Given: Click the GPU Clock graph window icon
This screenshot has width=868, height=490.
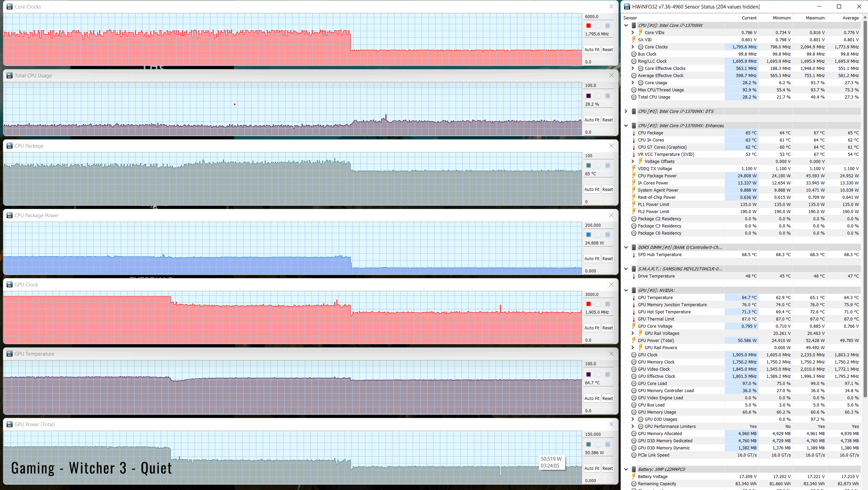Looking at the screenshot, I should [9, 284].
